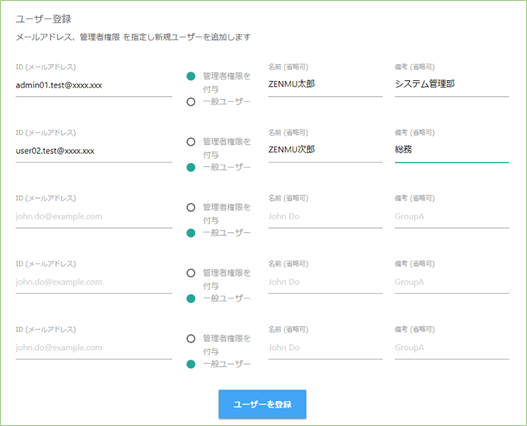Click ID field containing admin01.test@xxxx.xxx
The width and height of the screenshot is (527, 426).
click(94, 85)
